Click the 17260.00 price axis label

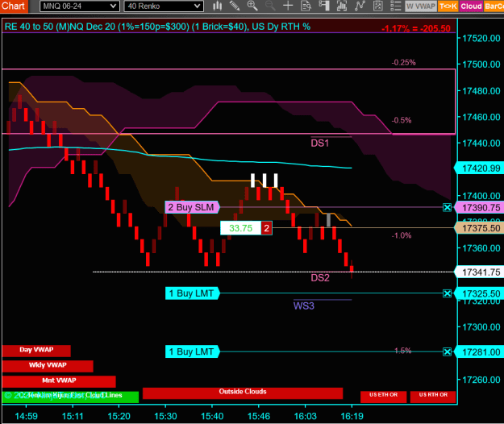pyautogui.click(x=481, y=380)
